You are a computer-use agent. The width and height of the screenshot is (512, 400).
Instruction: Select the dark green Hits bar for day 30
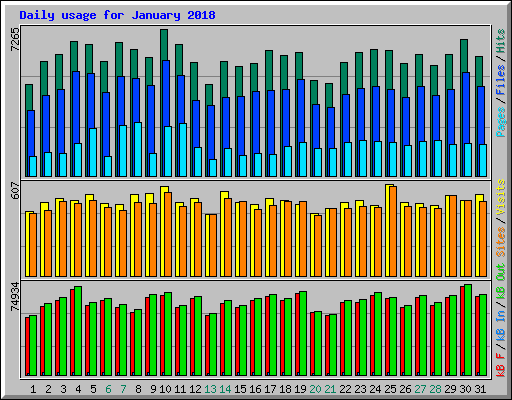tap(464, 56)
